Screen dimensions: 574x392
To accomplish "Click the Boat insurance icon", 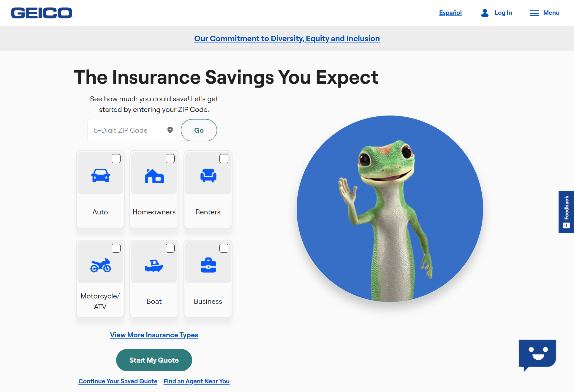I will (154, 265).
